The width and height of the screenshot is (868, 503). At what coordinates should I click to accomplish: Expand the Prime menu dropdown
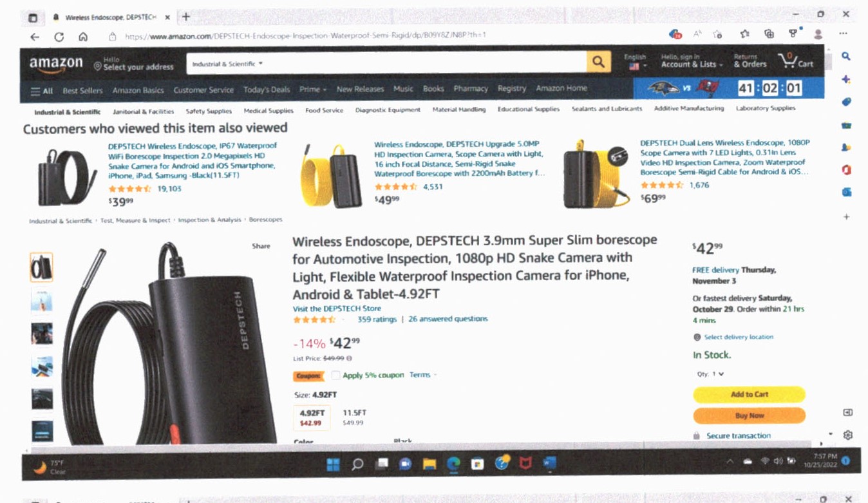313,90
